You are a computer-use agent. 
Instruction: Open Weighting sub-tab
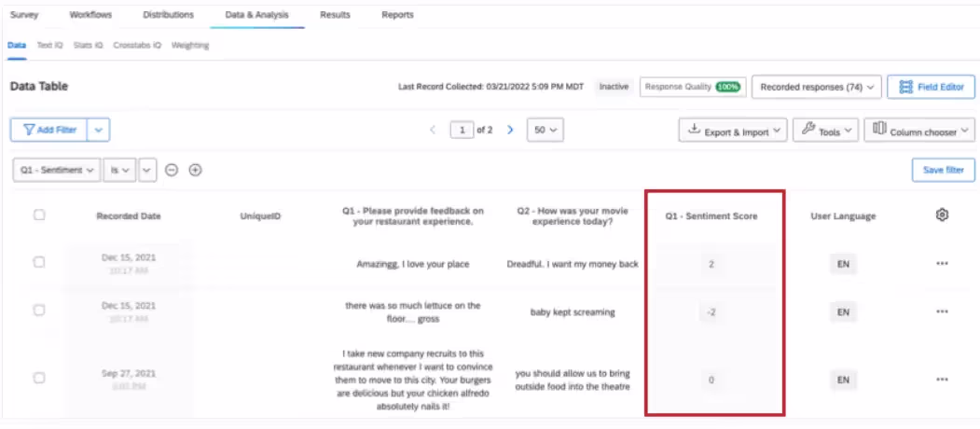coord(190,46)
